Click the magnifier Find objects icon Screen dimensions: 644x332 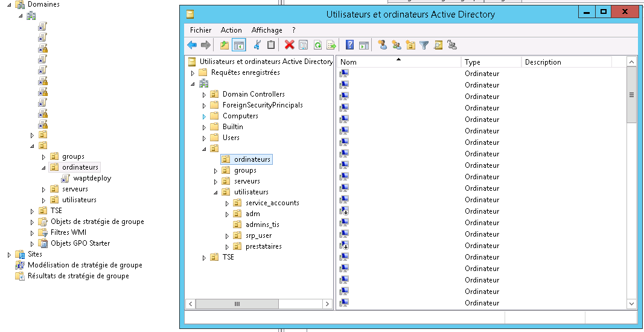click(438, 45)
